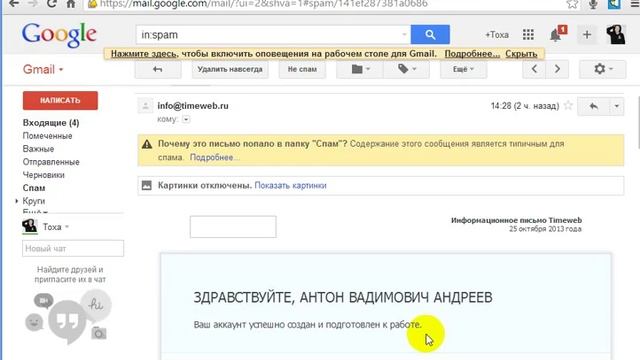Open more reply options dropdown
This screenshot has height=360, width=640.
tap(616, 107)
